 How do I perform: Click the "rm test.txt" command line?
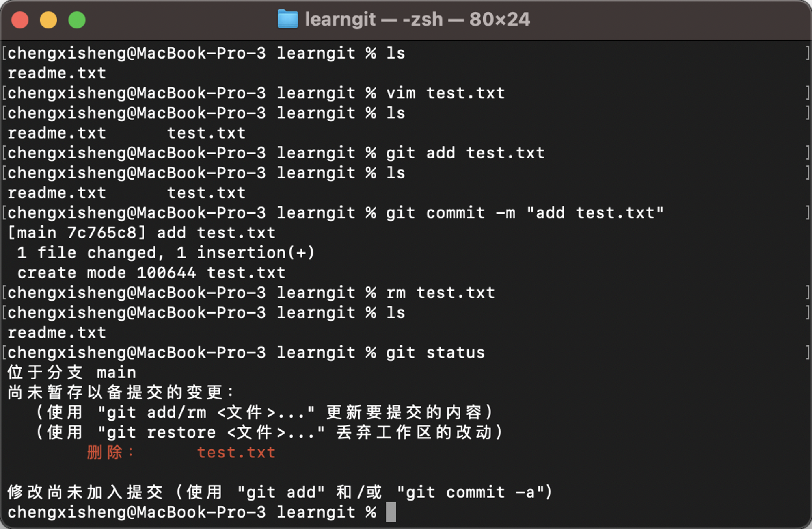[441, 293]
